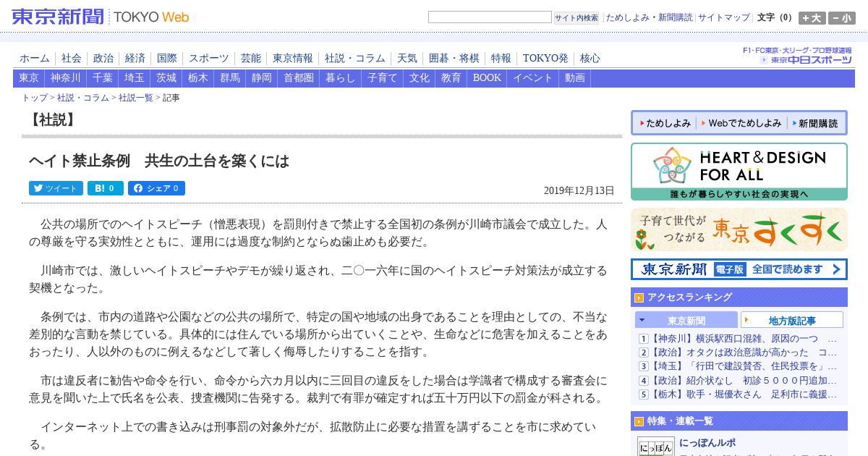Bookmark the article with the Hatena B! button
The height and width of the screenshot is (456, 868).
(106, 188)
